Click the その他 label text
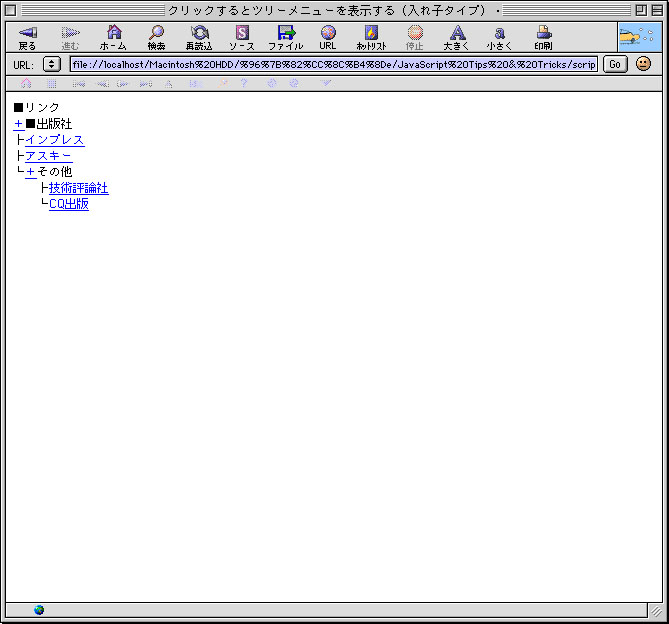This screenshot has width=669, height=624. coord(55,172)
